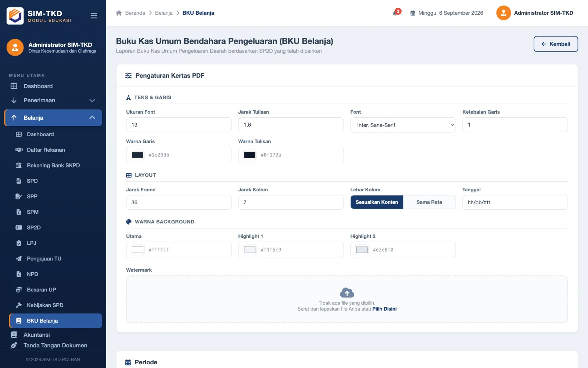The height and width of the screenshot is (368, 588).
Task: Open the notifications bell icon
Action: click(x=395, y=13)
